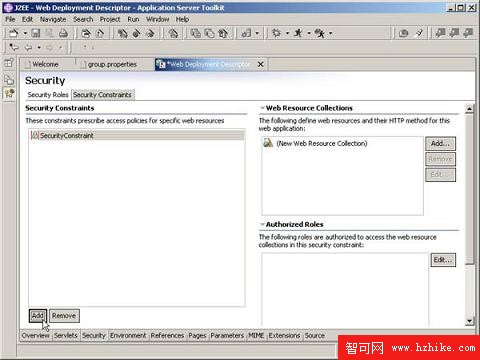Viewport: 480px width, 360px height.
Task: Click the Back navigation arrow icon
Action: coord(29,48)
